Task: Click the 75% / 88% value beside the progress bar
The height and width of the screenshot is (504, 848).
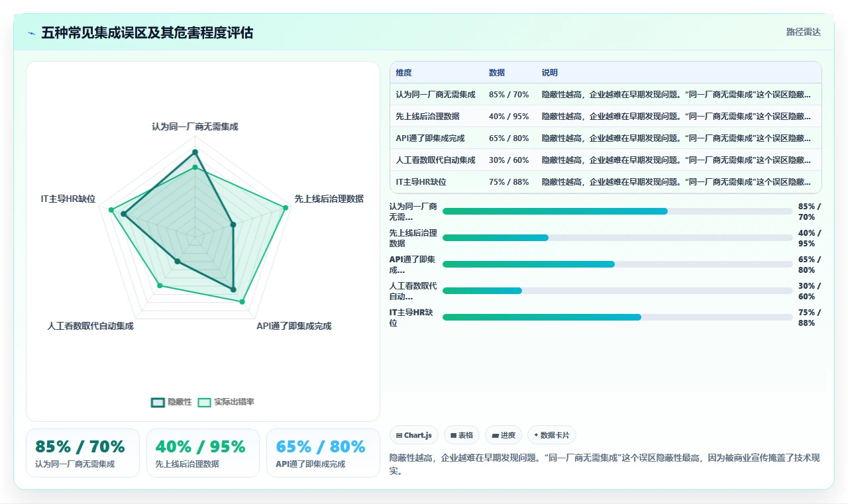Action: [x=810, y=318]
